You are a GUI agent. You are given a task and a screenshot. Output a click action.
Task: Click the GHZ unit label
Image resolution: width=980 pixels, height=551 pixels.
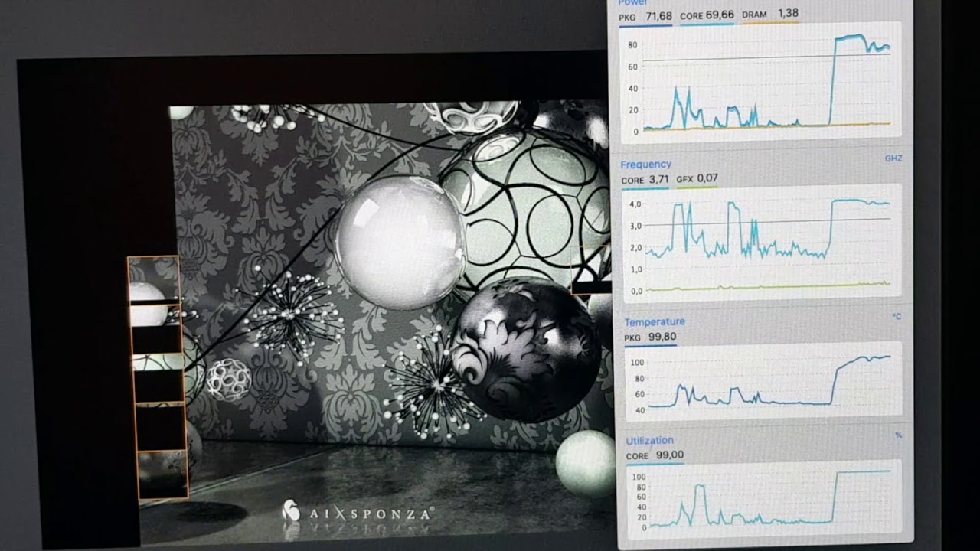click(893, 158)
